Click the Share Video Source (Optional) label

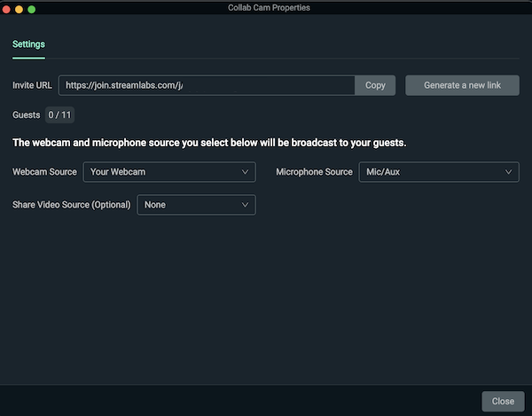click(x=72, y=205)
